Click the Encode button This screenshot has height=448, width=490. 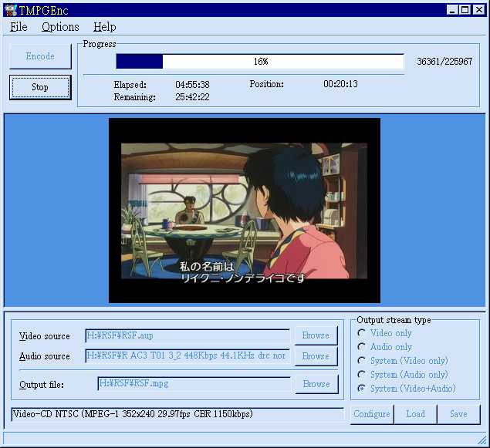coord(40,56)
